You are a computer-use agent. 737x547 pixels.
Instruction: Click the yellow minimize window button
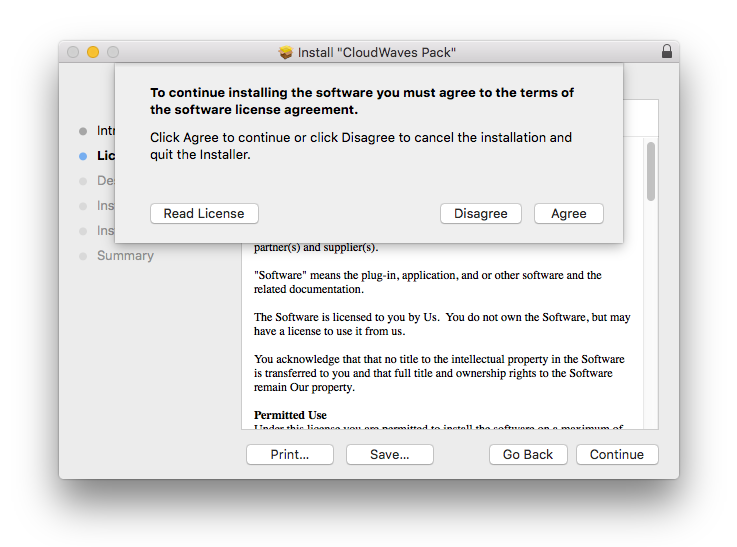click(x=93, y=52)
